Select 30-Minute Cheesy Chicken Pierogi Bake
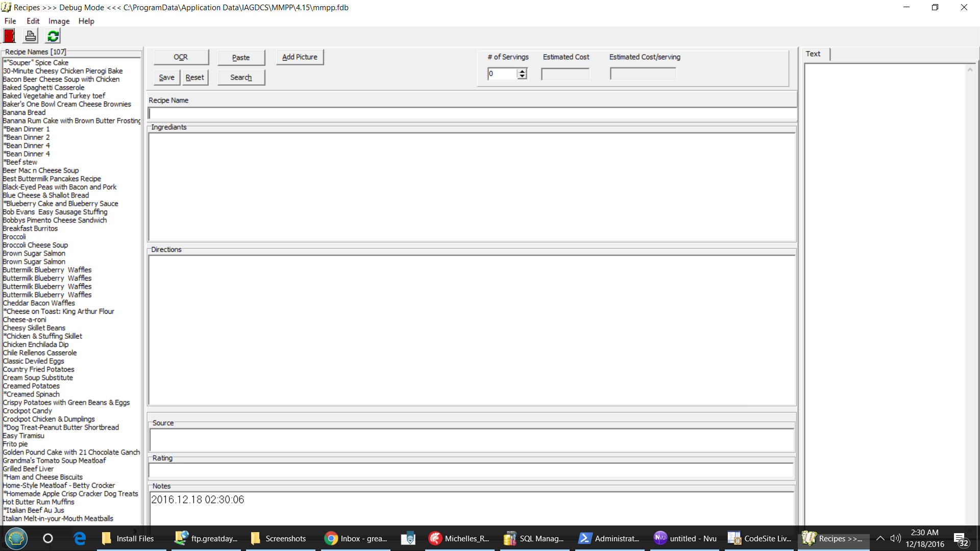Image resolution: width=980 pixels, height=551 pixels. pyautogui.click(x=63, y=71)
